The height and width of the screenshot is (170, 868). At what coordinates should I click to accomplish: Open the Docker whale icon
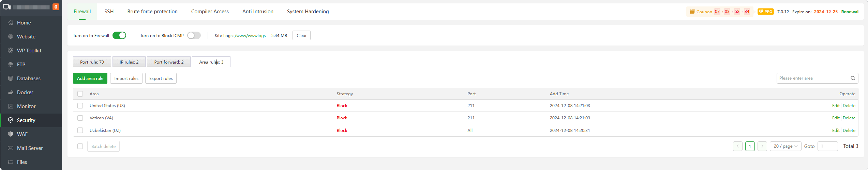tap(11, 92)
